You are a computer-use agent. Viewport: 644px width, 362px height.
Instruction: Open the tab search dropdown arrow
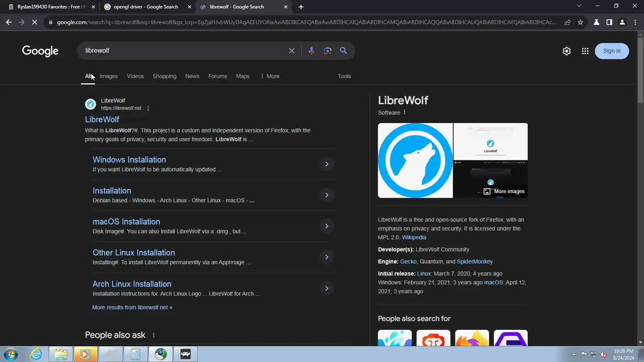point(579,6)
